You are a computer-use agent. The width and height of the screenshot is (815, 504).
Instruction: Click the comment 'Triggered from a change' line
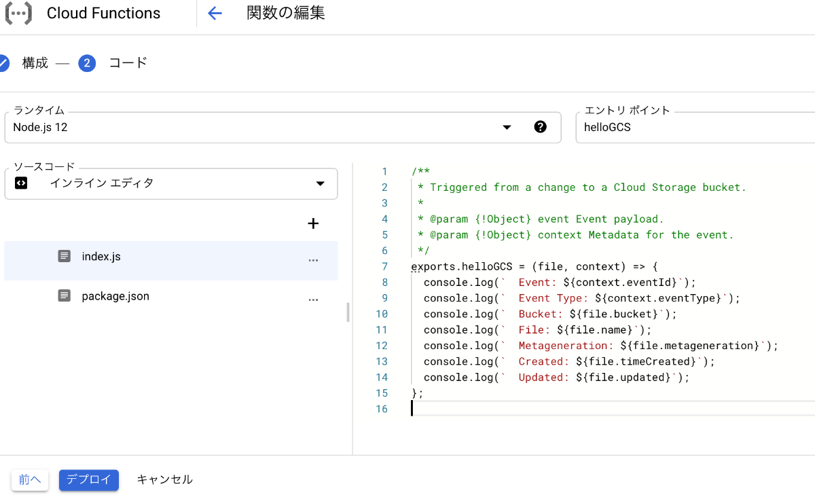click(582, 187)
